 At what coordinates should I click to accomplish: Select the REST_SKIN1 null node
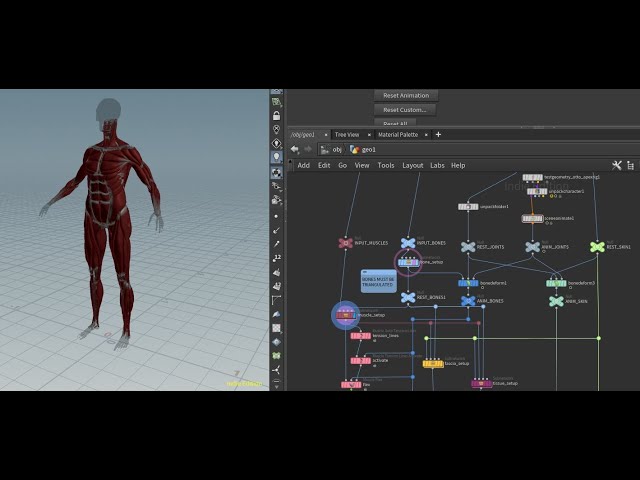(x=597, y=247)
